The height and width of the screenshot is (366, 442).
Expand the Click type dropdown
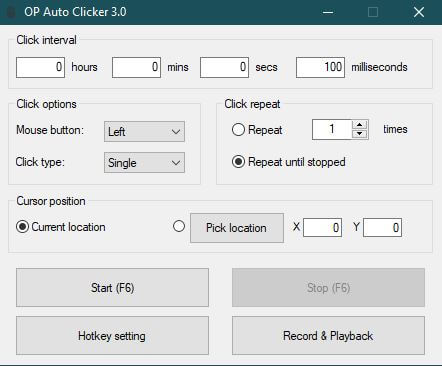click(x=144, y=163)
